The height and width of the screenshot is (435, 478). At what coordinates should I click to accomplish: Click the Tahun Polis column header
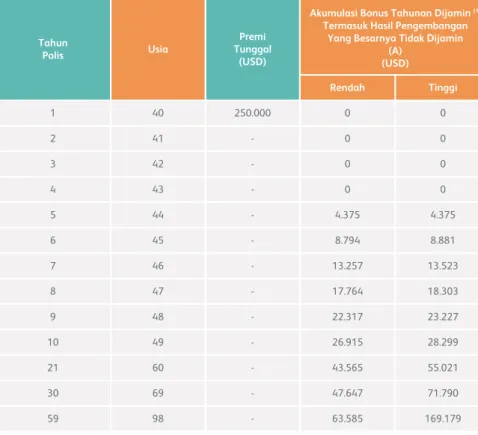(x=53, y=49)
